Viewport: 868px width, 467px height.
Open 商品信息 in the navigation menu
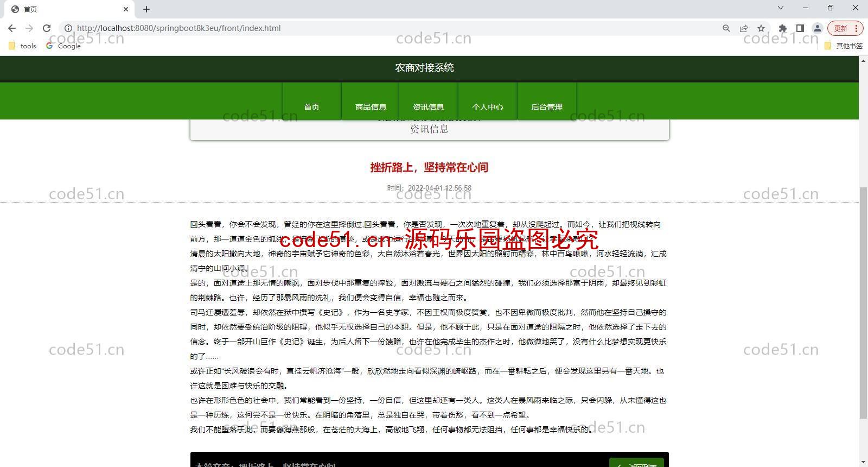coord(371,101)
